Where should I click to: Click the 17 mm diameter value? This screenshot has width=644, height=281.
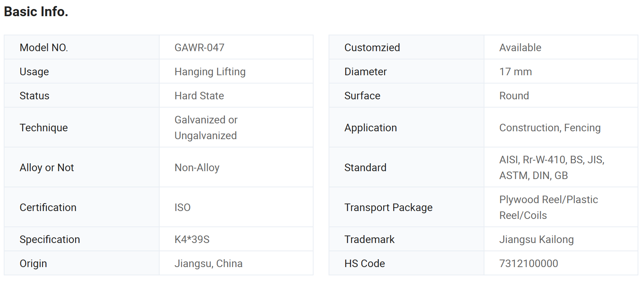click(x=516, y=71)
